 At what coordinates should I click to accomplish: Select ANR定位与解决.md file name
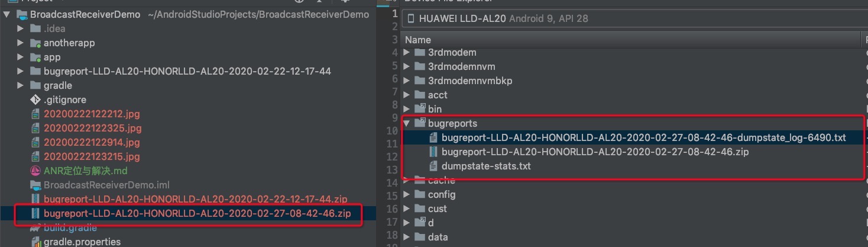[86, 171]
